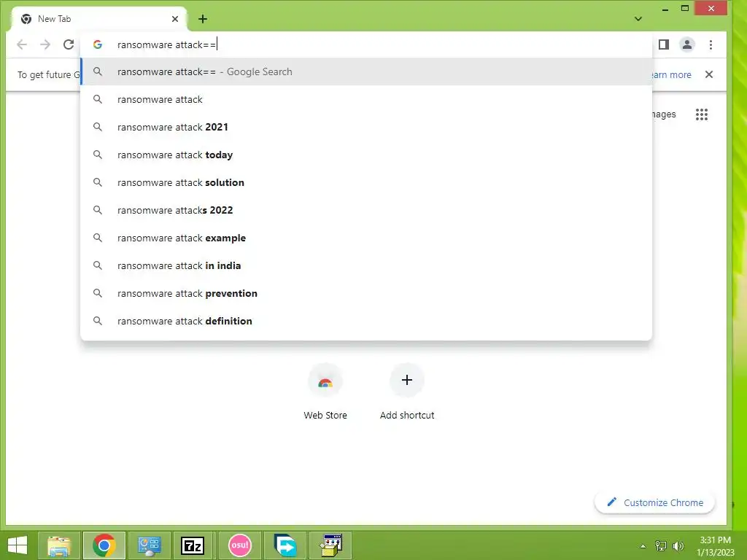Select suggestion 'ransomware attacks 2022'
This screenshot has width=747, height=560.
(366, 210)
